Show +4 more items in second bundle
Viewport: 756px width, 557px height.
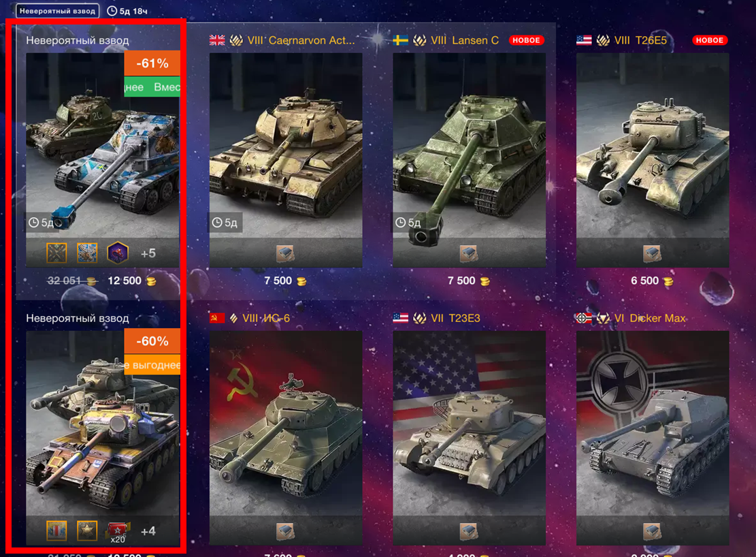148,531
